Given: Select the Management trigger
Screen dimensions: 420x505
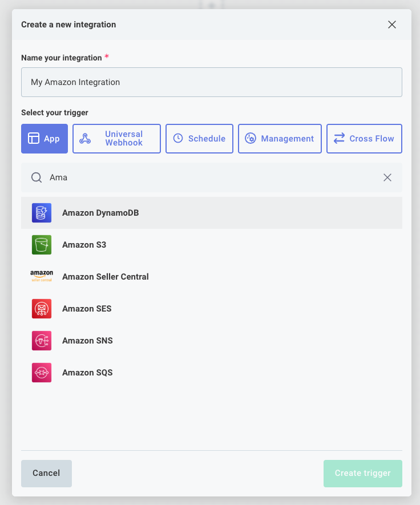Looking at the screenshot, I should (280, 139).
